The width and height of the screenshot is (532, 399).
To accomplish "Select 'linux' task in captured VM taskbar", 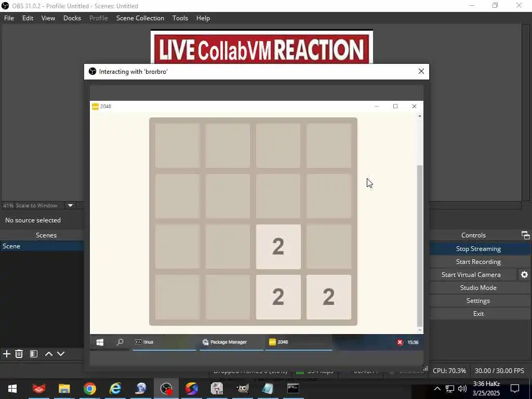I will [x=164, y=342].
